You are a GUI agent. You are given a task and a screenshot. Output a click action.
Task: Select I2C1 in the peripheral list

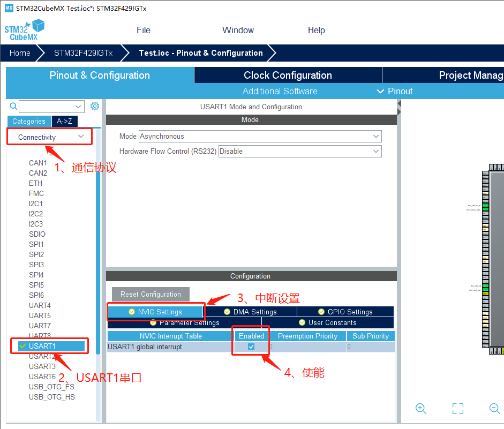[36, 204]
